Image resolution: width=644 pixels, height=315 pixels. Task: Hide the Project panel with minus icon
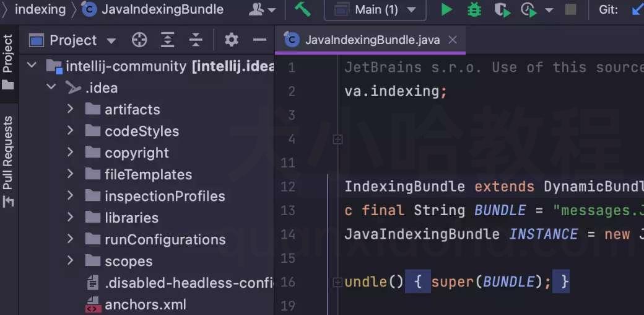(x=259, y=40)
